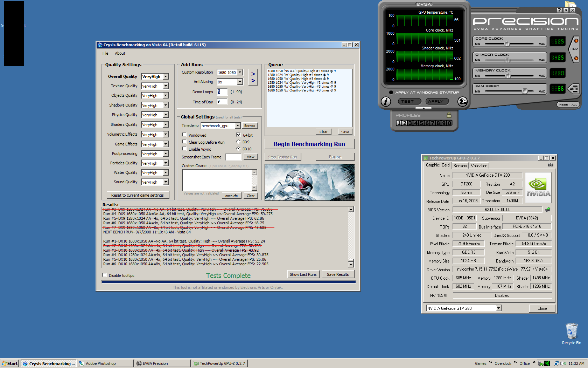This screenshot has height=368, width=588.
Task: Switch to GPU-Z Sensors tab
Action: click(x=460, y=166)
